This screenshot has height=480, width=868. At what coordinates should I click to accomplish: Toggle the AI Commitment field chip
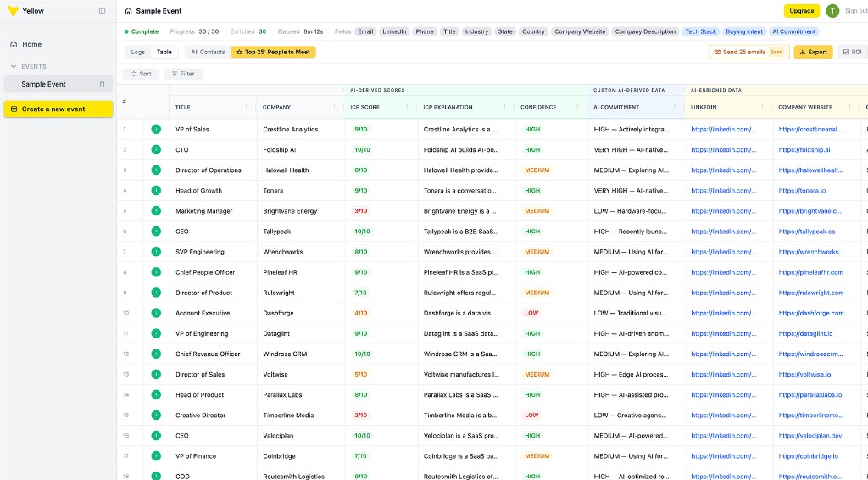click(794, 31)
